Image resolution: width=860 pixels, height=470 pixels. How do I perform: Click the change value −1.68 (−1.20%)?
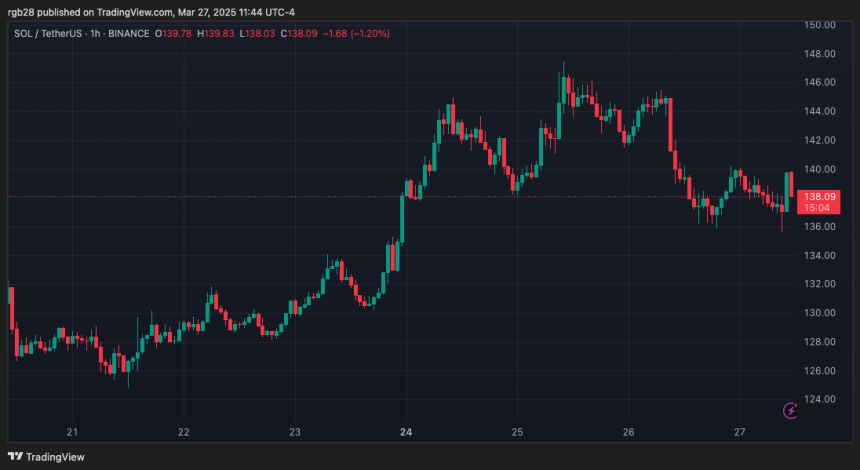356,33
